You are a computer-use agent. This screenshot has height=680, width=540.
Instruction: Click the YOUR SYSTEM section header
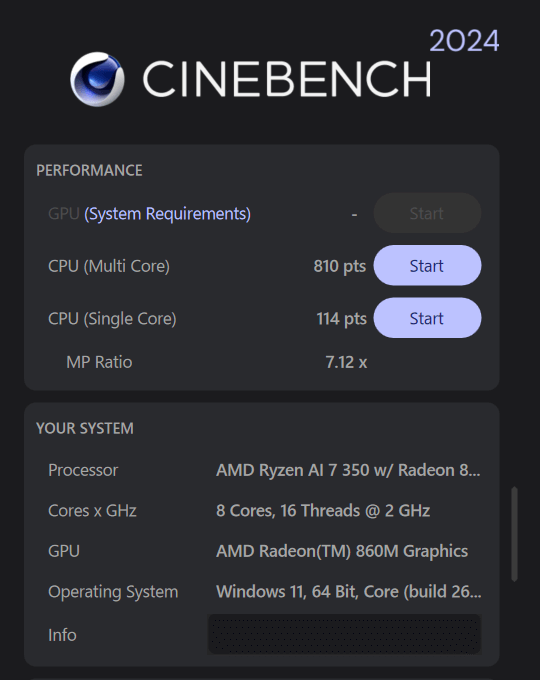pyautogui.click(x=85, y=428)
